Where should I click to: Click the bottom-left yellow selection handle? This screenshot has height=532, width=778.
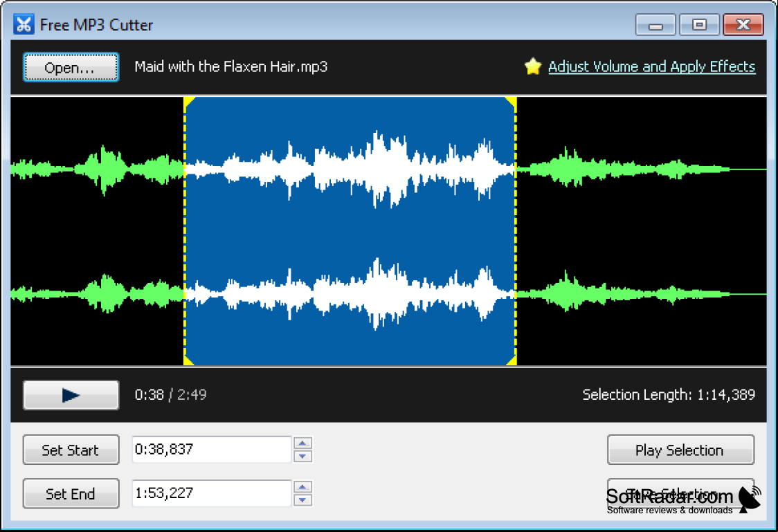click(x=188, y=360)
